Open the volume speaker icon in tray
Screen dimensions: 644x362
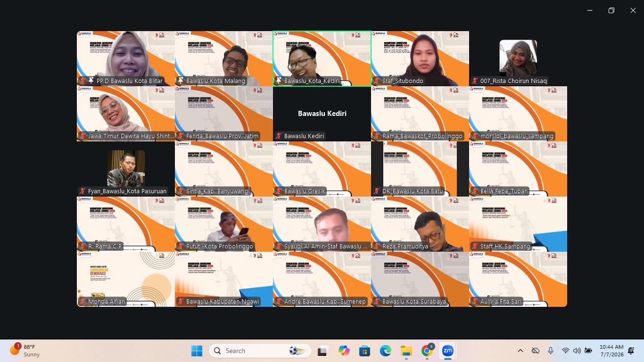pos(577,351)
